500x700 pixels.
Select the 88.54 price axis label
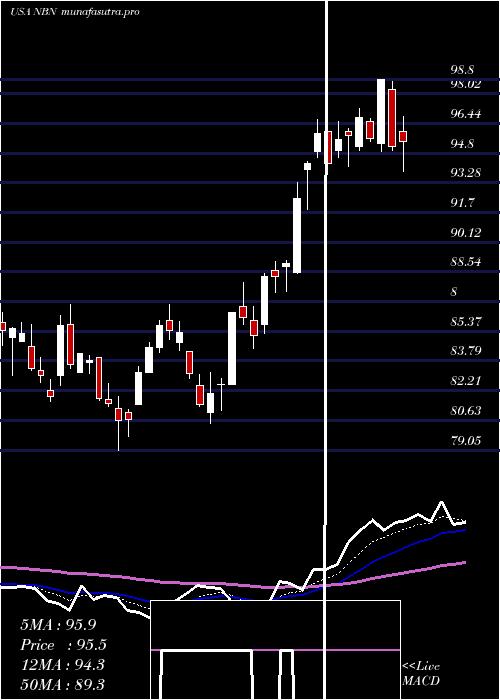[466, 262]
